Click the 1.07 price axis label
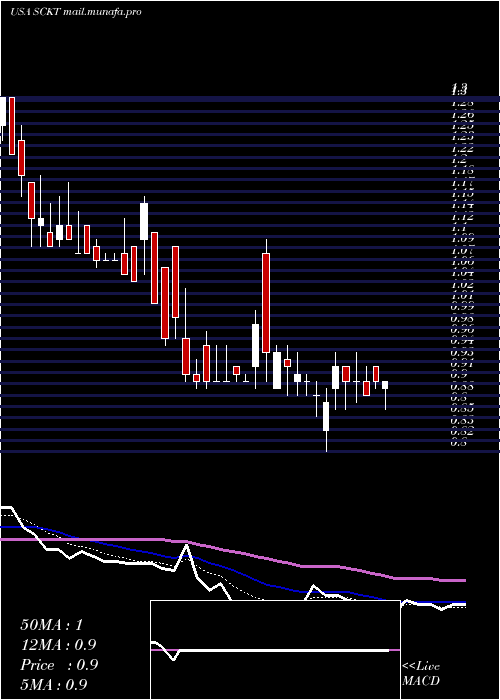This screenshot has width=500, height=700. (462, 251)
